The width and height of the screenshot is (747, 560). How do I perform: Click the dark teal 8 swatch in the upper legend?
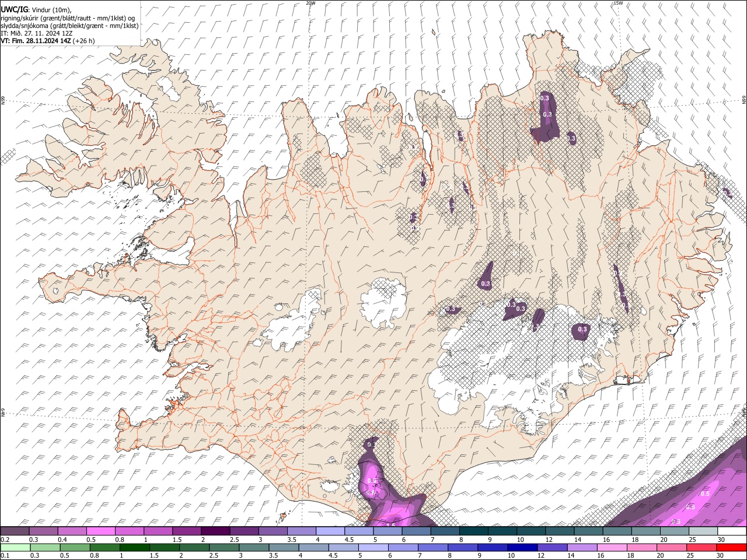pyautogui.click(x=473, y=531)
